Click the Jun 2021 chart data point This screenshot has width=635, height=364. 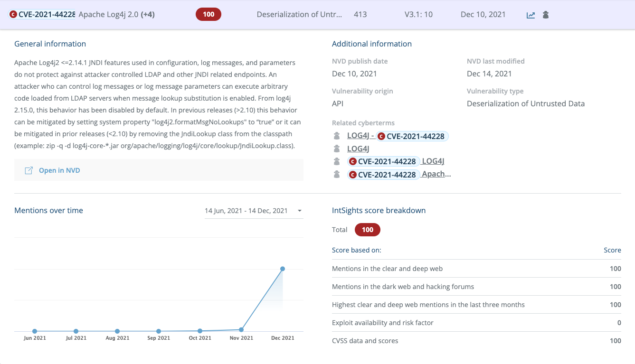coord(35,331)
